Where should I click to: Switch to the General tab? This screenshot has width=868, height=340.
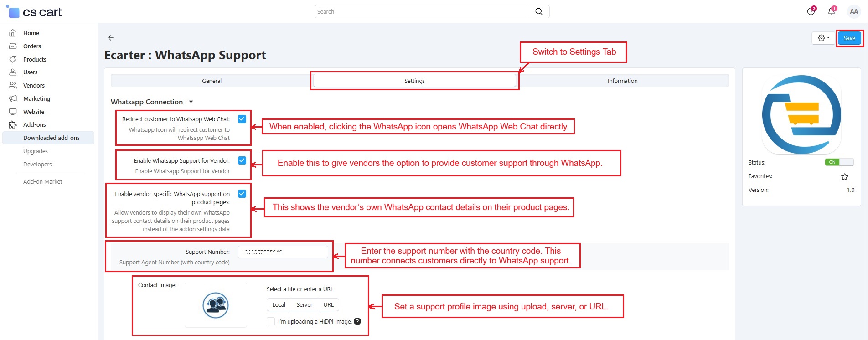tap(212, 81)
